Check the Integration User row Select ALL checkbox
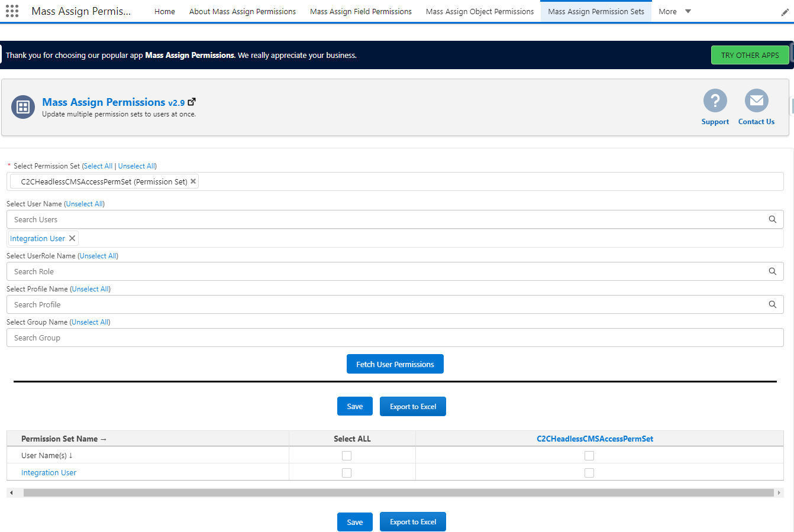794x532 pixels. [346, 472]
